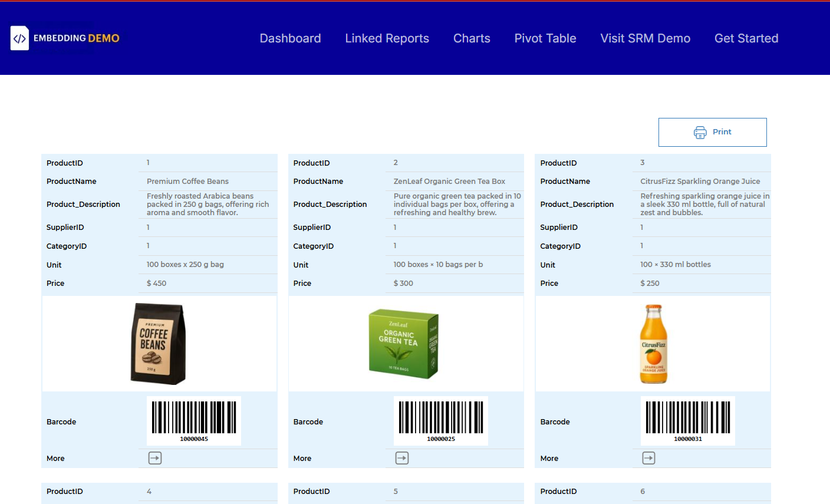
Task: Open the Charts section
Action: pyautogui.click(x=472, y=38)
